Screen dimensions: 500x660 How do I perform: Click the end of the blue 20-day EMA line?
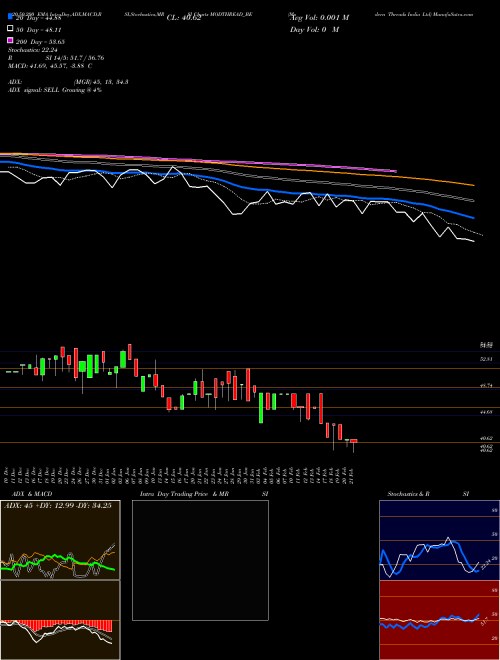(473, 218)
